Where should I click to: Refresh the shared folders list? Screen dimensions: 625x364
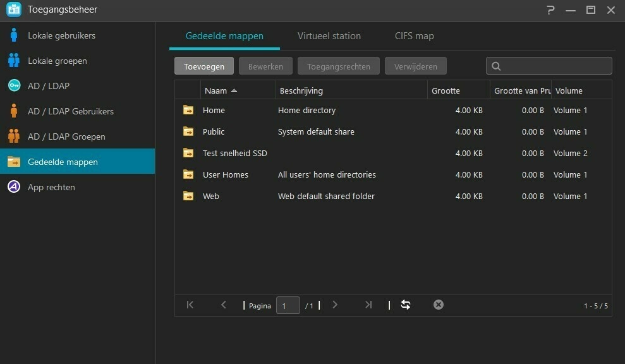click(x=405, y=305)
